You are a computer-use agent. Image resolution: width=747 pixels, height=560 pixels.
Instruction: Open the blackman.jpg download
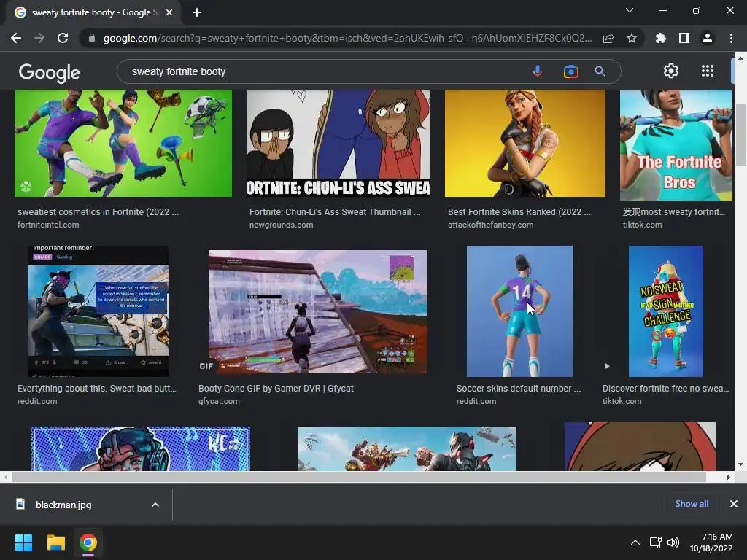63,505
